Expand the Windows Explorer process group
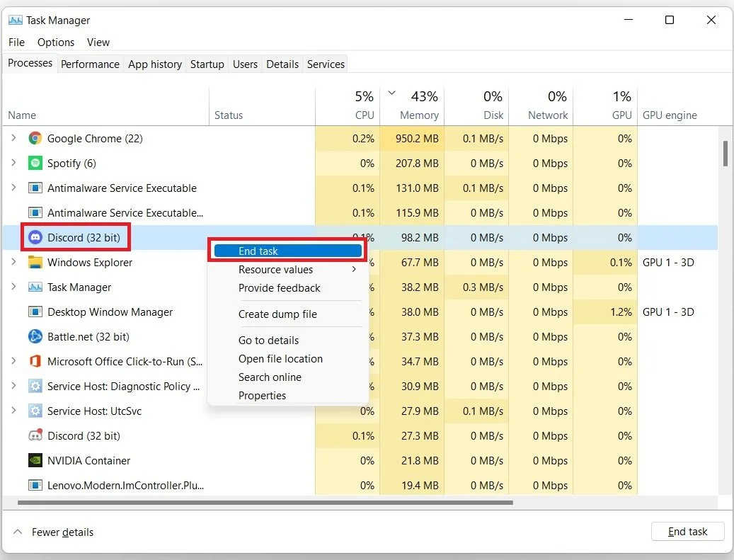734x560 pixels. coord(13,262)
